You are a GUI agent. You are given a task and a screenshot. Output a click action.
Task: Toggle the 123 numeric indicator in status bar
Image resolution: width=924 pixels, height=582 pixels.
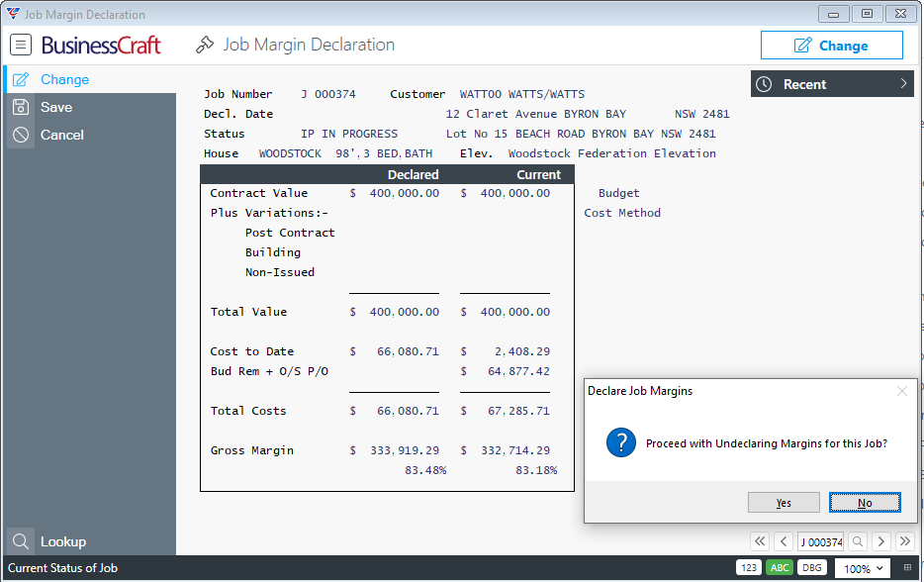click(x=749, y=568)
